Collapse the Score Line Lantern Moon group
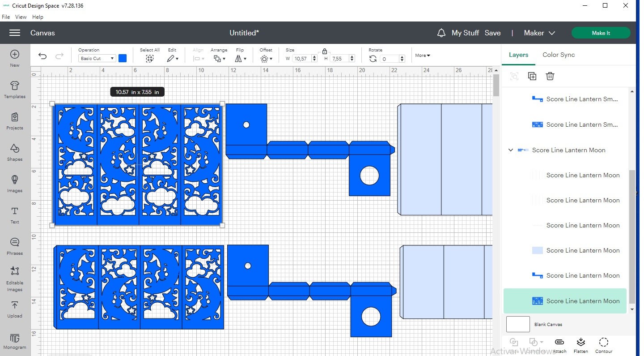 (511, 150)
